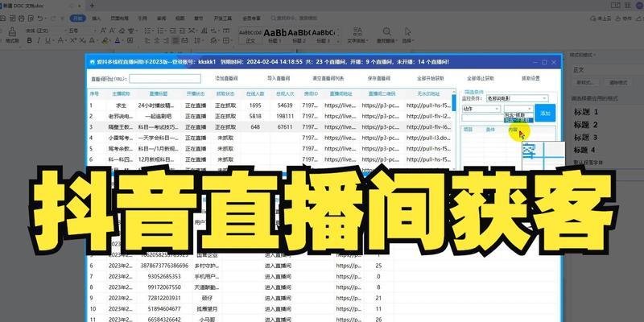Open the dropdown next to 动作 combo
644x322 pixels.
518,109
